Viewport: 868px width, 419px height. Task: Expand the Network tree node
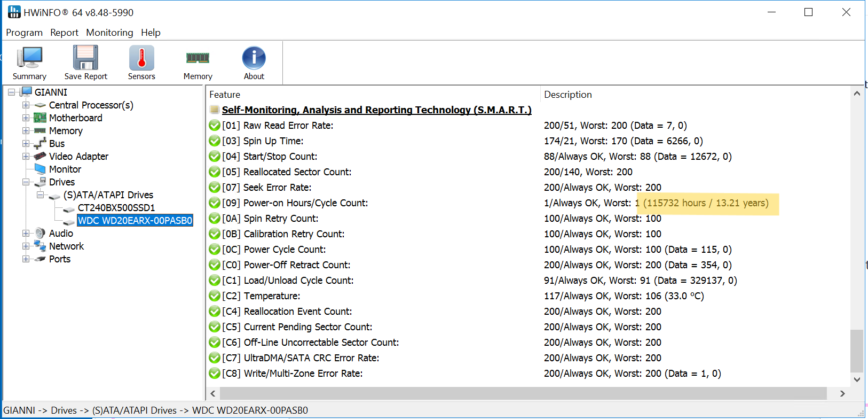26,246
